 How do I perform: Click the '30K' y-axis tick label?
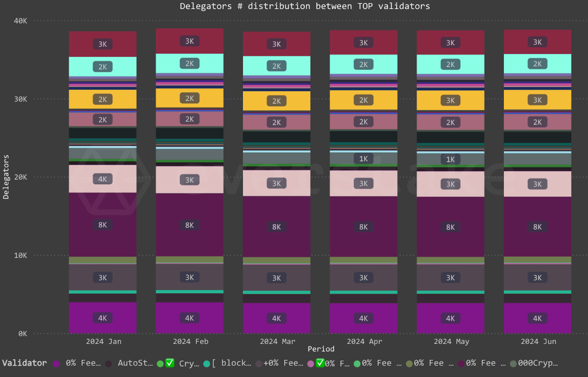click(21, 99)
